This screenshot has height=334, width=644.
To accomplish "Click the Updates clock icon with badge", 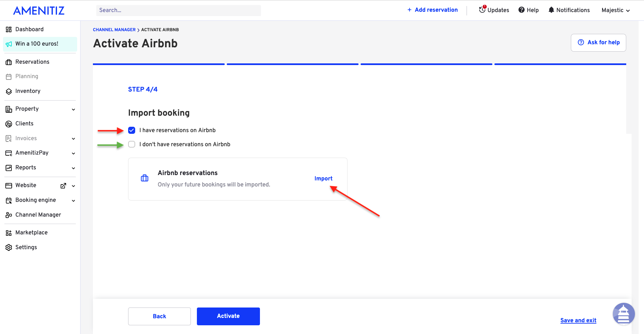I will point(482,9).
